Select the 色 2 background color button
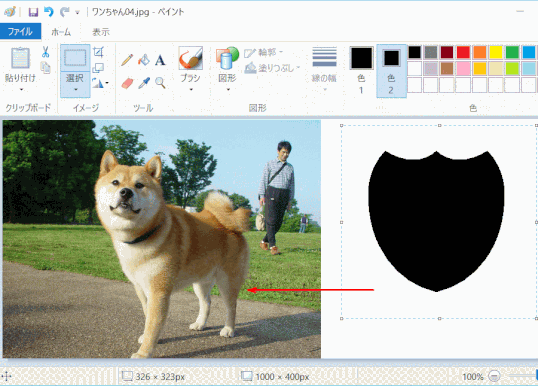The image size is (538, 386). pos(391,70)
